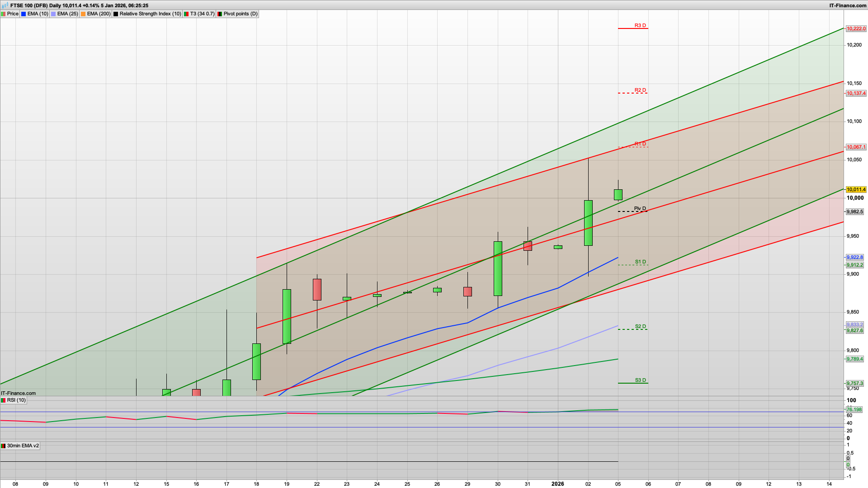Image resolution: width=868 pixels, height=488 pixels.
Task: Click the 30min EMA v2 panel icon
Action: (4, 446)
